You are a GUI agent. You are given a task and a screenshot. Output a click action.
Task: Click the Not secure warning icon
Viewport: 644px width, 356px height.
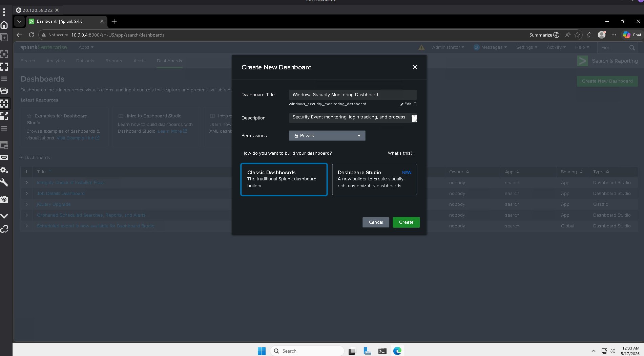(44, 35)
